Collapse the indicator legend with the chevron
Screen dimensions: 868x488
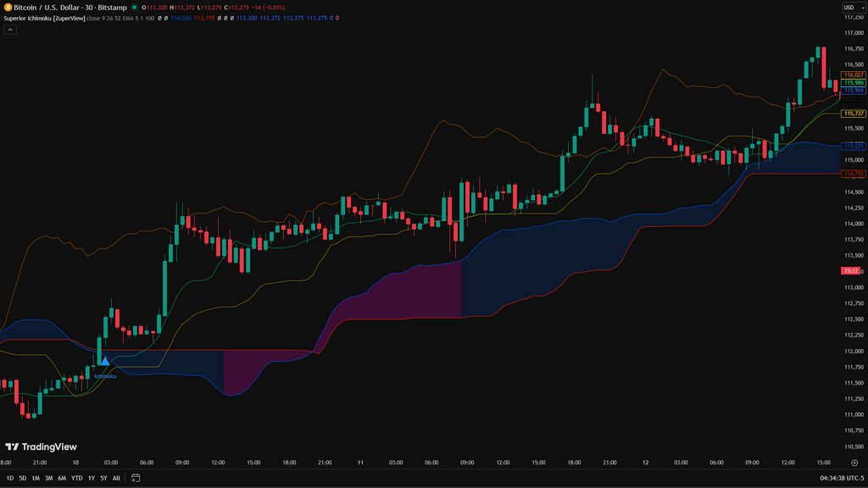pos(9,29)
